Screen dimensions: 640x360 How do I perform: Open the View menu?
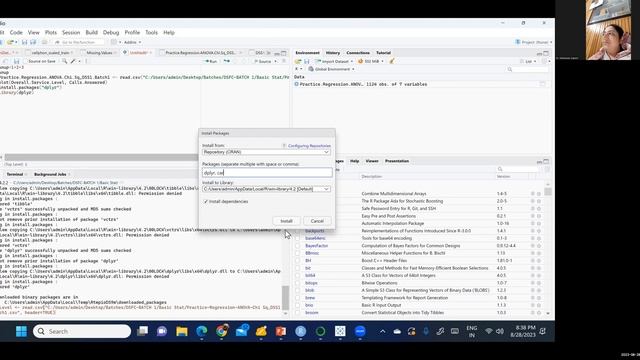[x=33, y=32]
